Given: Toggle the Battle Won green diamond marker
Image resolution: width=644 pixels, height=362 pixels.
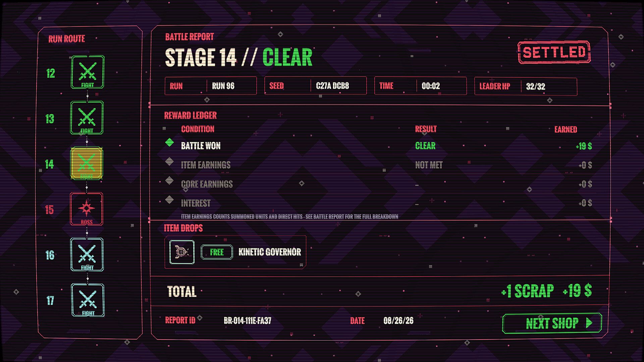Looking at the screenshot, I should pyautogui.click(x=169, y=142).
